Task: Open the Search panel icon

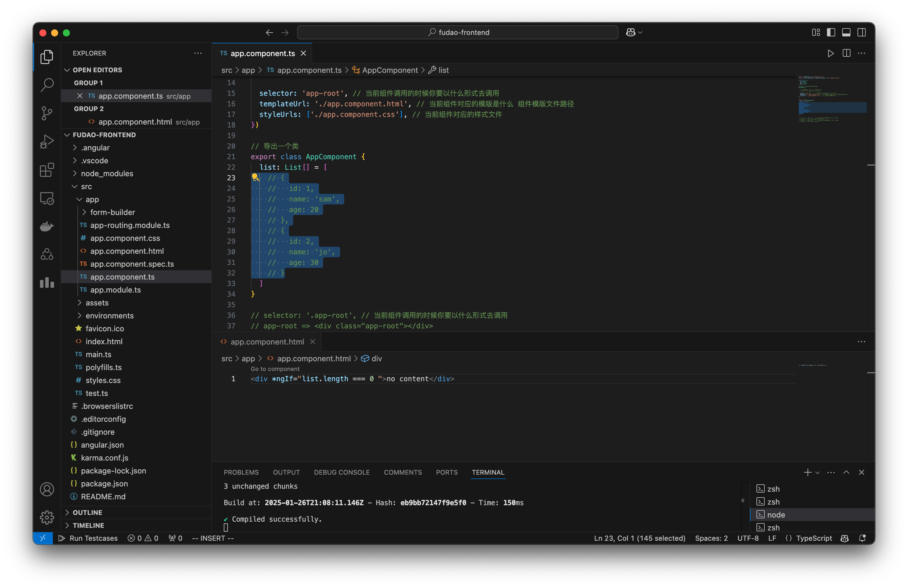Action: 46,85
